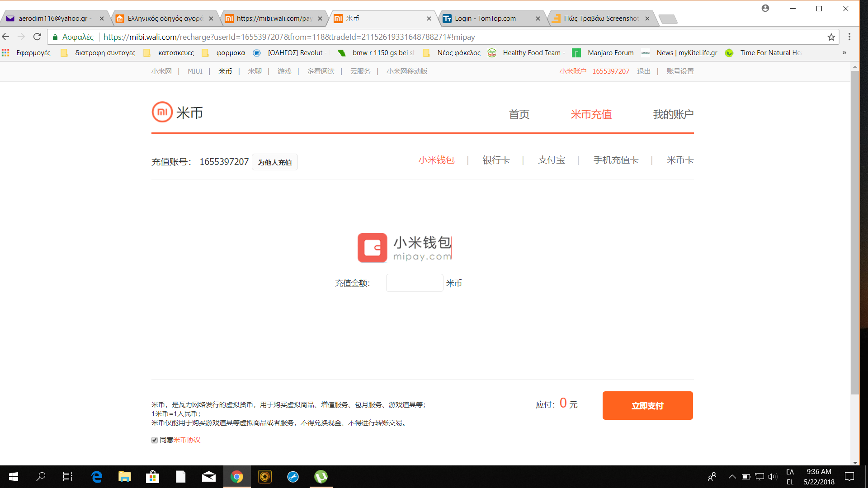The image size is (868, 488).
Task: Click the 为他人充值 button
Action: tap(274, 162)
